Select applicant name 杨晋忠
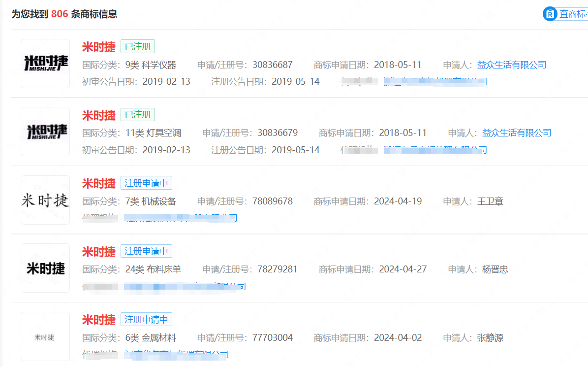The image size is (588, 367). click(x=495, y=269)
